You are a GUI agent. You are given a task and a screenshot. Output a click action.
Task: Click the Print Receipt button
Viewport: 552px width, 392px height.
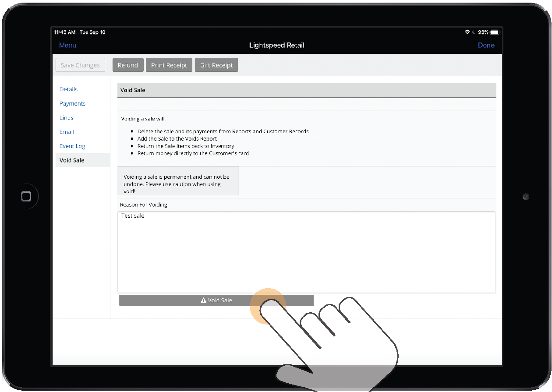[169, 65]
